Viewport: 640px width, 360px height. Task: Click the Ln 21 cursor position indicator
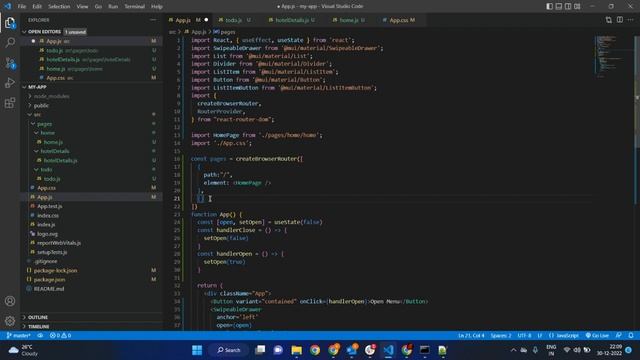point(471,336)
